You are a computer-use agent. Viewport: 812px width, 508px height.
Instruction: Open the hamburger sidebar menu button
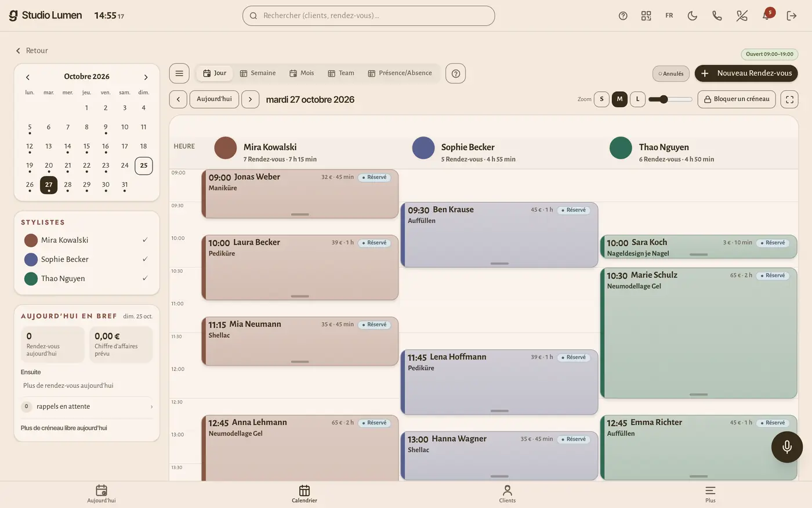pos(179,73)
